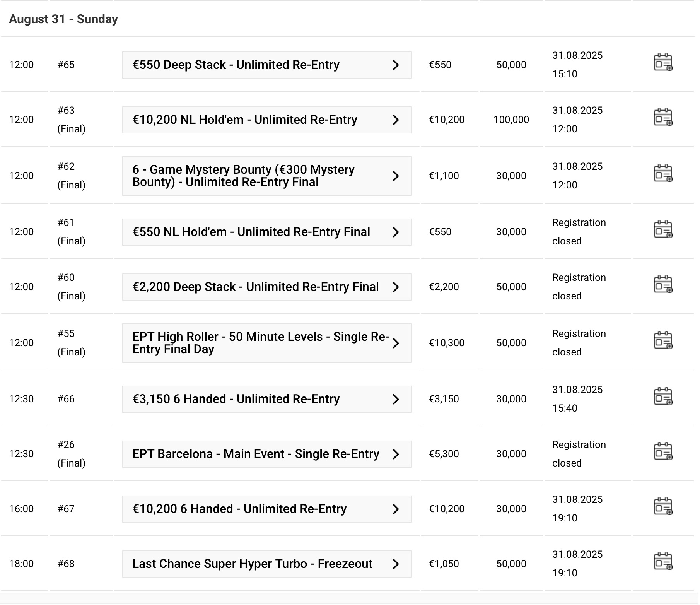Add event #61 NL Hold'em Final to calendar

coord(663,230)
